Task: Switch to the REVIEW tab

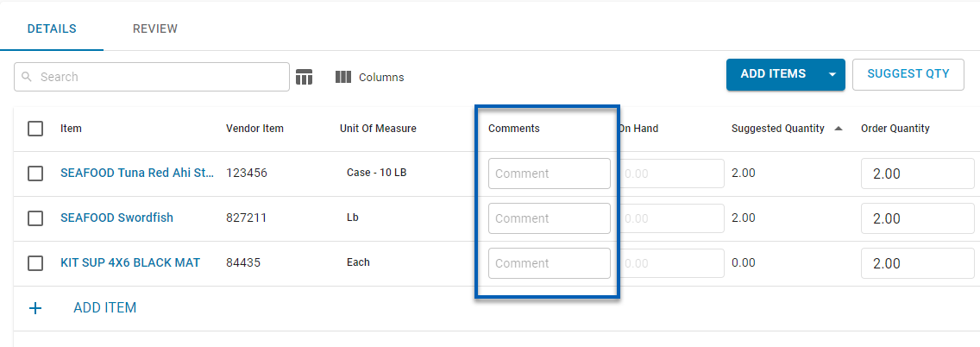Action: [x=155, y=28]
